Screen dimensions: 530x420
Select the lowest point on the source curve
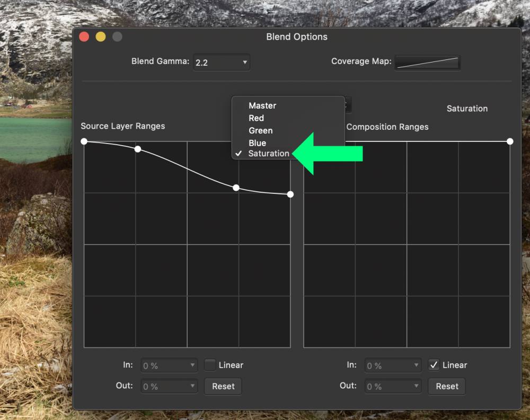point(290,194)
